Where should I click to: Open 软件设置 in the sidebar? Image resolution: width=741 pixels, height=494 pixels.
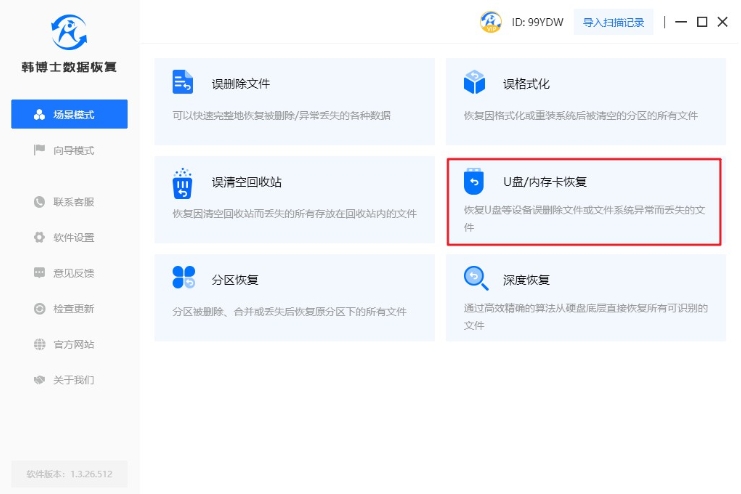coord(69,237)
